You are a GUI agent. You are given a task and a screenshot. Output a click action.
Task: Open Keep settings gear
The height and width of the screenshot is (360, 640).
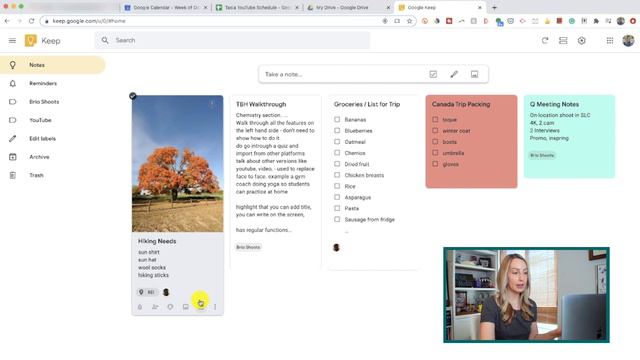point(582,40)
